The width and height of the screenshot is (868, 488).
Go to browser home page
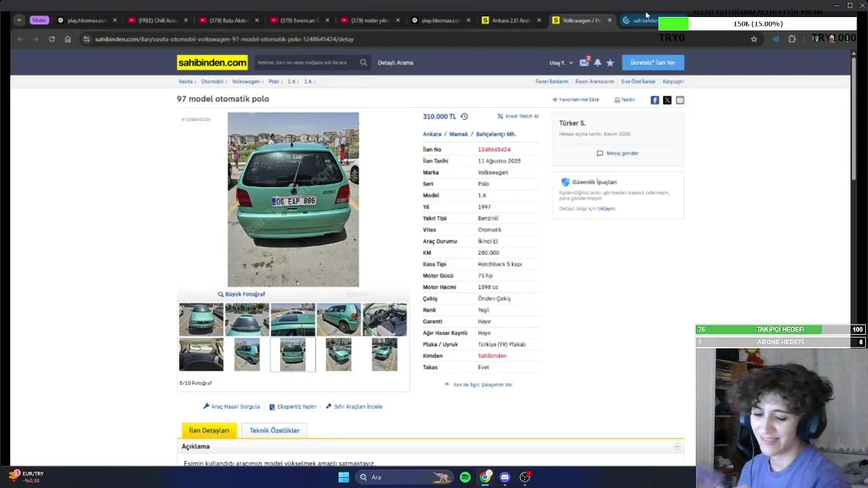click(68, 39)
